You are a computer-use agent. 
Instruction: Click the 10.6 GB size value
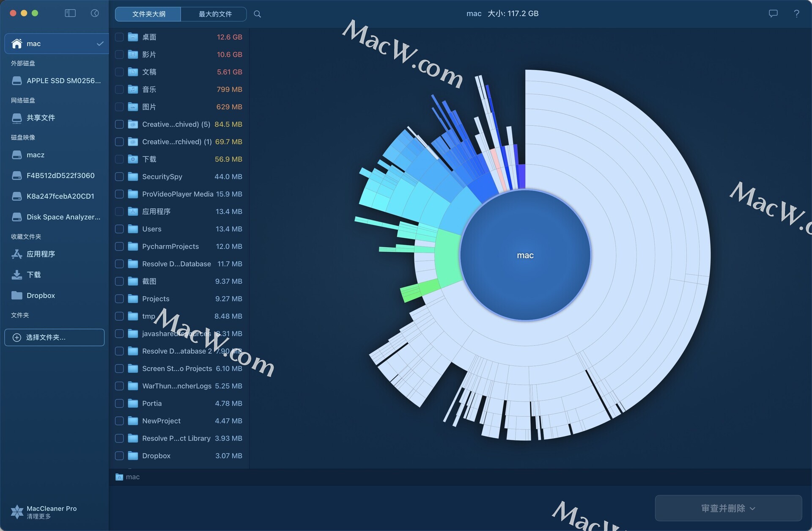click(229, 55)
